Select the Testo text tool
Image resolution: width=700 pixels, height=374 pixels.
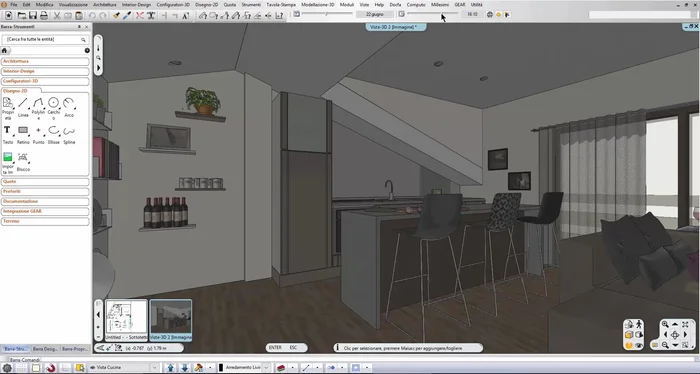8,135
